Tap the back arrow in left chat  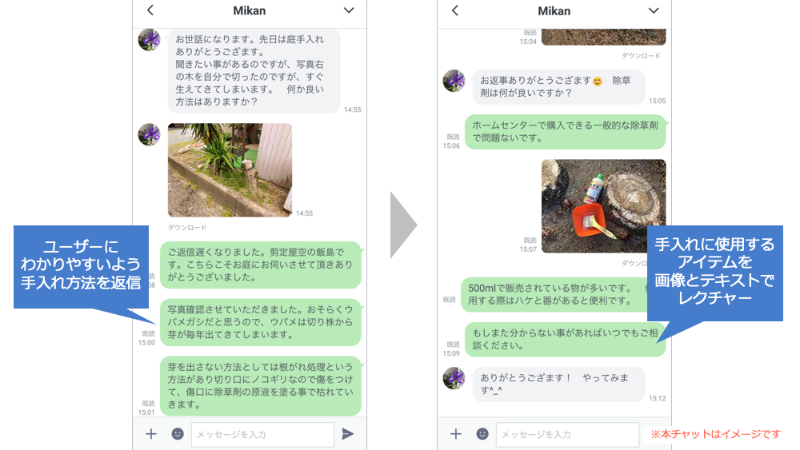[150, 10]
